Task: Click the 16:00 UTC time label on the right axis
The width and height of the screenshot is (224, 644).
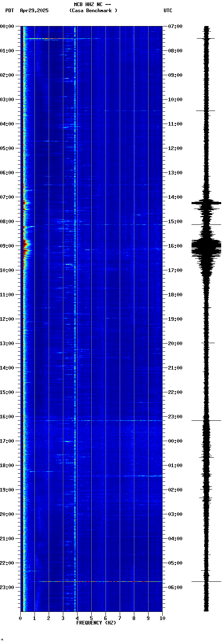Action: coord(175,246)
